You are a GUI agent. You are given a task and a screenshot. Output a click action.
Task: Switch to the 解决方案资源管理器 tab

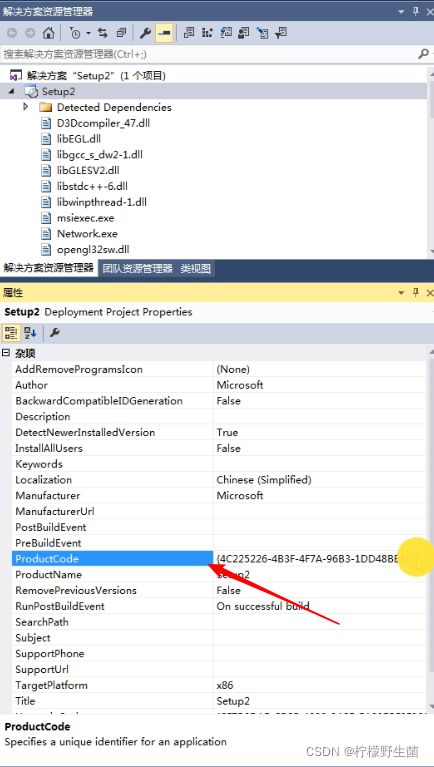[x=48, y=268]
